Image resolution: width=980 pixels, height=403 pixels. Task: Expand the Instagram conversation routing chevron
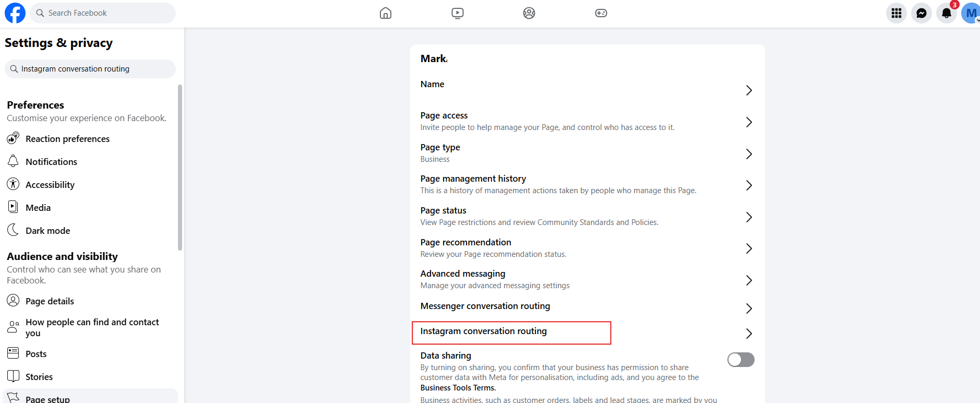[749, 334]
